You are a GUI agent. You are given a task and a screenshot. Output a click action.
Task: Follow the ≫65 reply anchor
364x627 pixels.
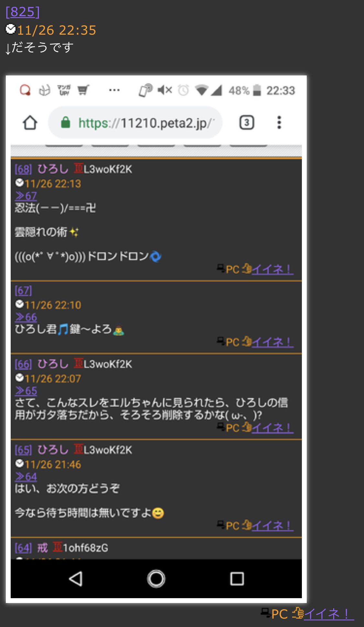[26, 391]
